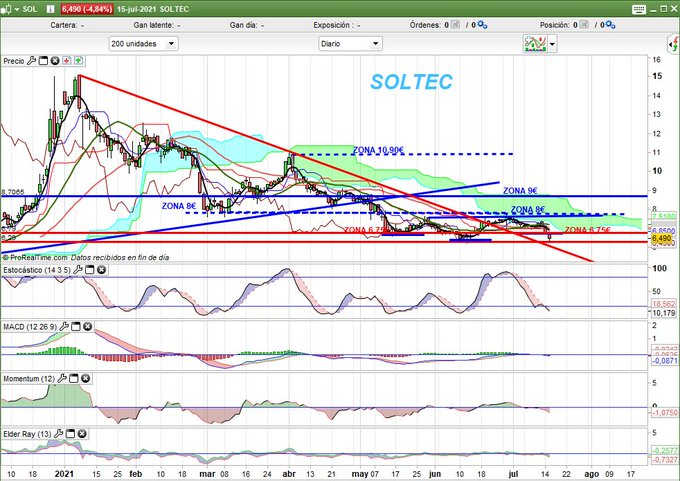This screenshot has width=680, height=481.
Task: Click the Precio panel label
Action: click(x=14, y=61)
